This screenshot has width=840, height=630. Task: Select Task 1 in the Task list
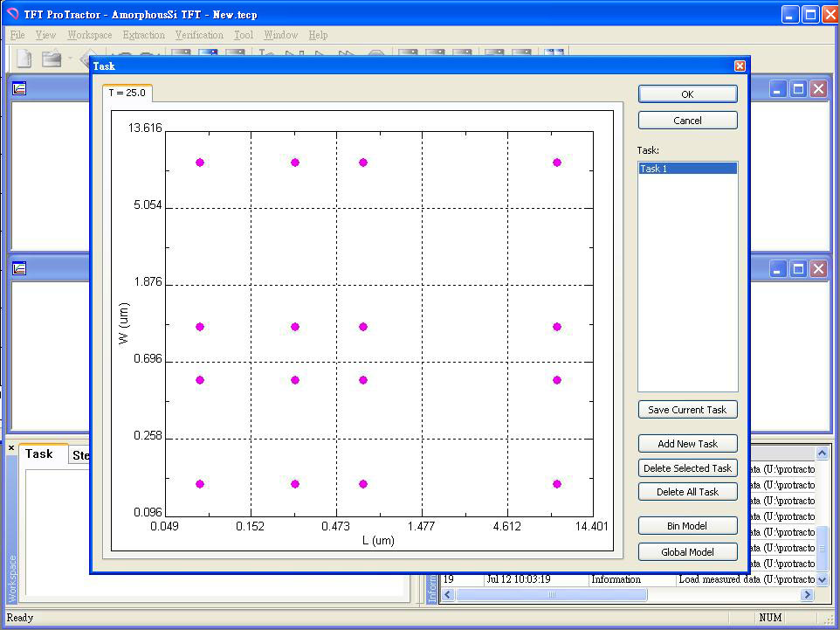(687, 169)
